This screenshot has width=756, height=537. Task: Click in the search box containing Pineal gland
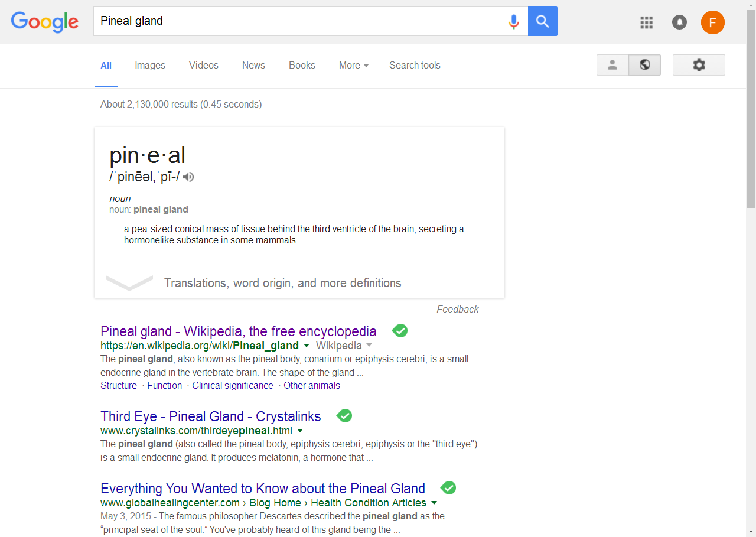point(298,22)
